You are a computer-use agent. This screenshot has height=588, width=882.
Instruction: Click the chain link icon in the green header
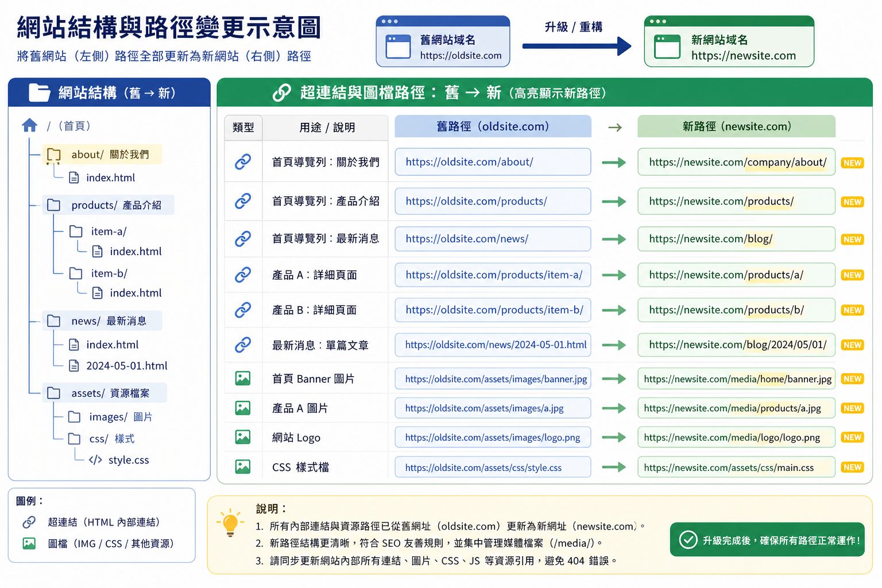281,92
